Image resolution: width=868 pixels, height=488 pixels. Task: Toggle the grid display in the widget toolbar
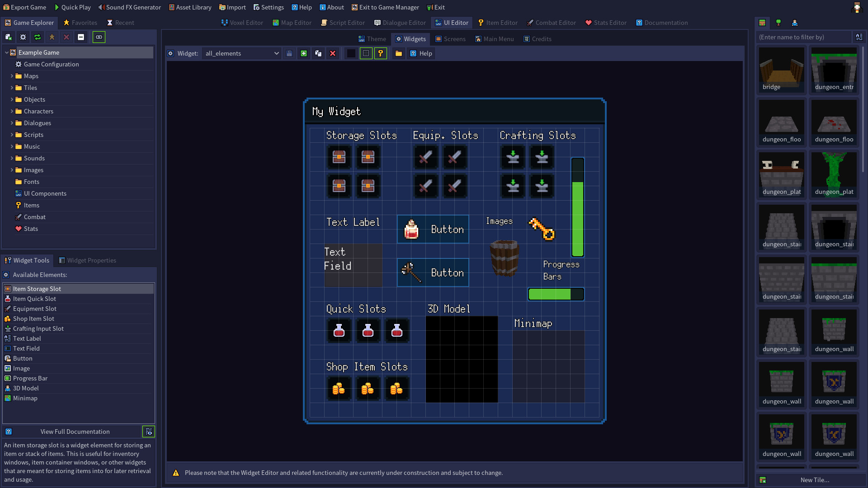click(366, 53)
